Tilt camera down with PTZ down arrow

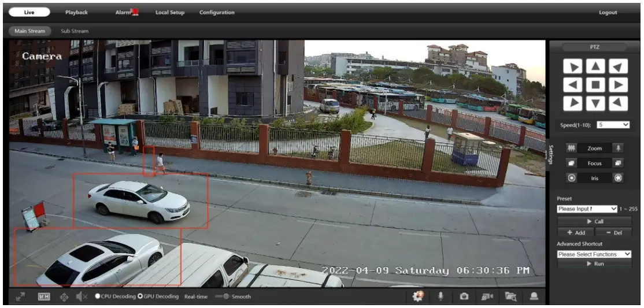pyautogui.click(x=595, y=103)
